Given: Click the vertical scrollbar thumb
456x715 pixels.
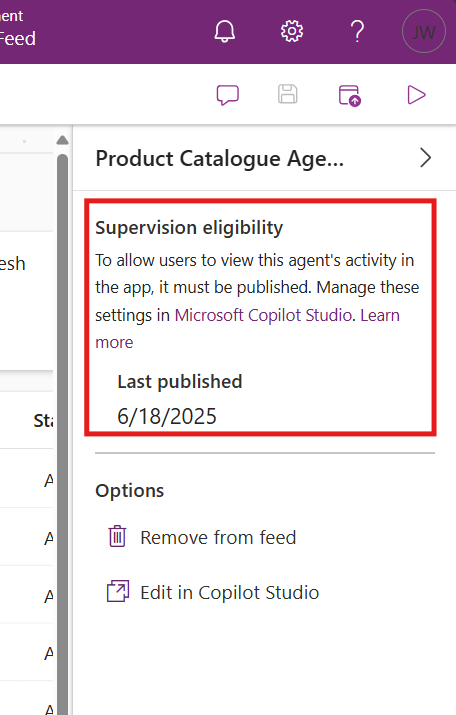Looking at the screenshot, I should (x=62, y=433).
